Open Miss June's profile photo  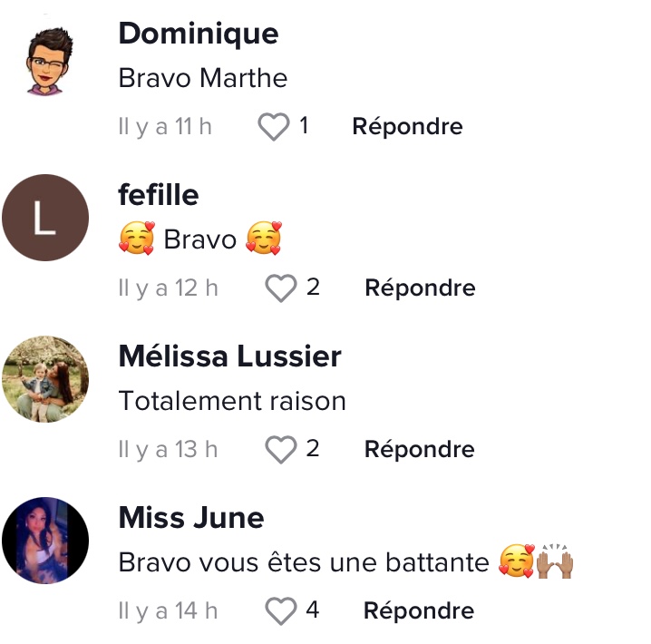[45, 541]
